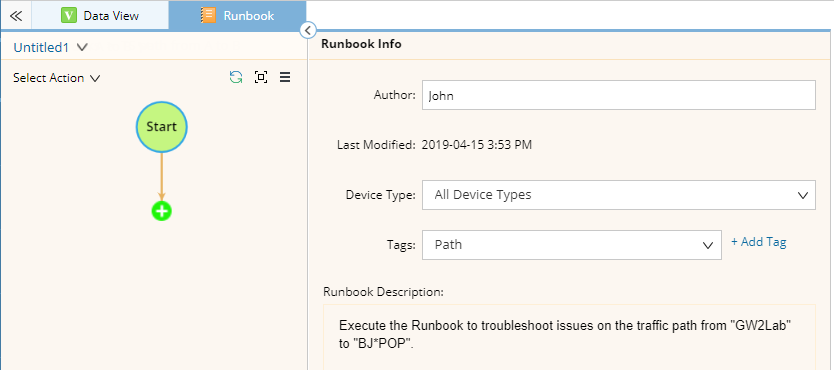This screenshot has width=834, height=370.
Task: Click the fit-to-screen frame icon
Action: [261, 78]
